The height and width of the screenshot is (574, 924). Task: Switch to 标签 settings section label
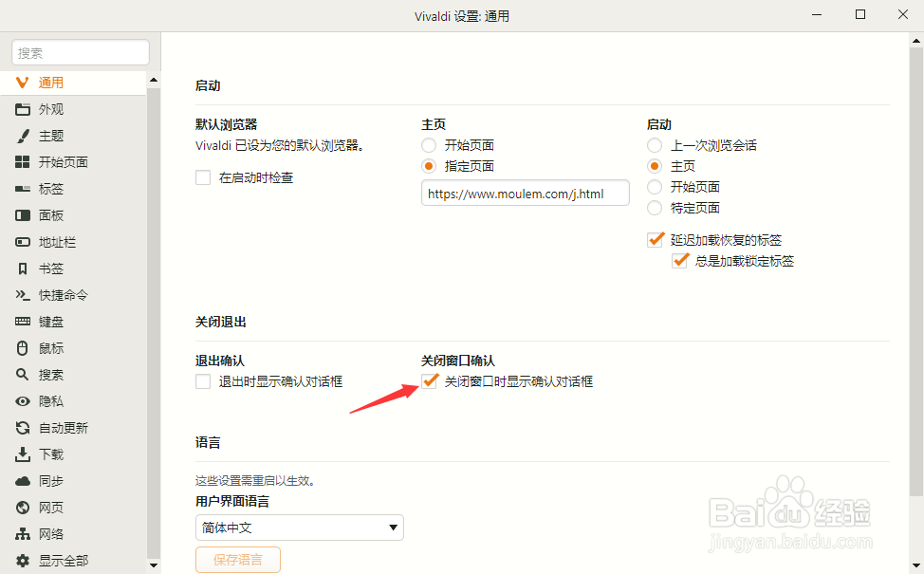[51, 189]
